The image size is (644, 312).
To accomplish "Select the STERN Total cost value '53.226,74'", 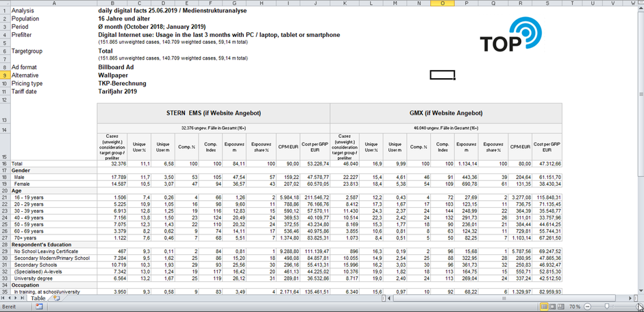I will (317, 164).
